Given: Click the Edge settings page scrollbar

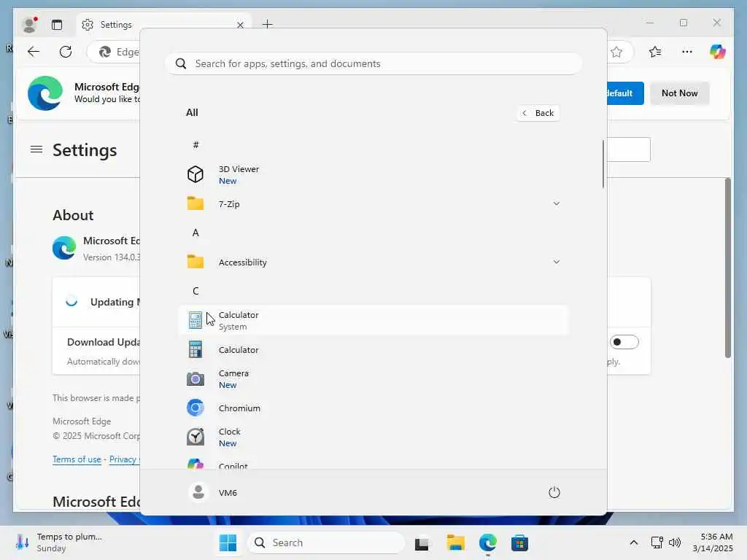Looking at the screenshot, I should tap(727, 268).
